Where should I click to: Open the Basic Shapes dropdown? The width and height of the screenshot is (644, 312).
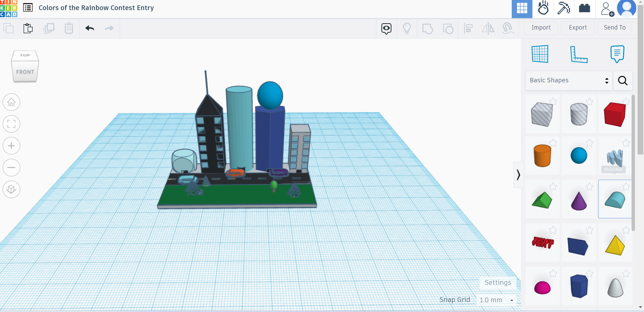pyautogui.click(x=568, y=80)
